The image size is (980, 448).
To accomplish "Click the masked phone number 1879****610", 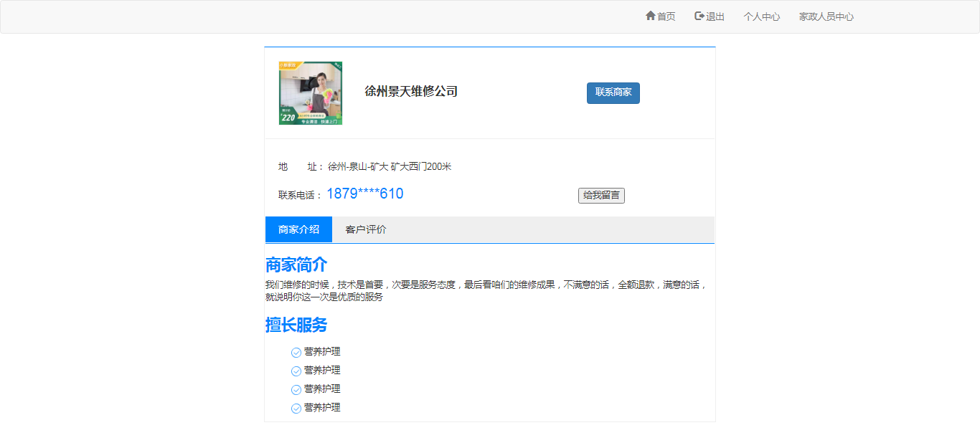I will (364, 194).
